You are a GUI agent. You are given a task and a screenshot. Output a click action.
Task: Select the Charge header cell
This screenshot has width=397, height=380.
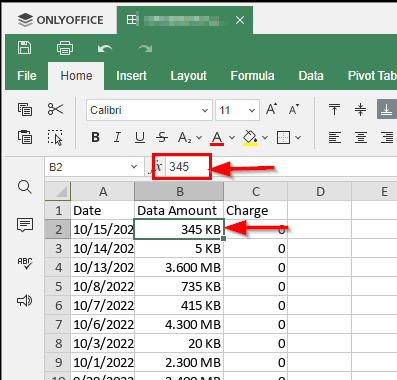coord(255,210)
